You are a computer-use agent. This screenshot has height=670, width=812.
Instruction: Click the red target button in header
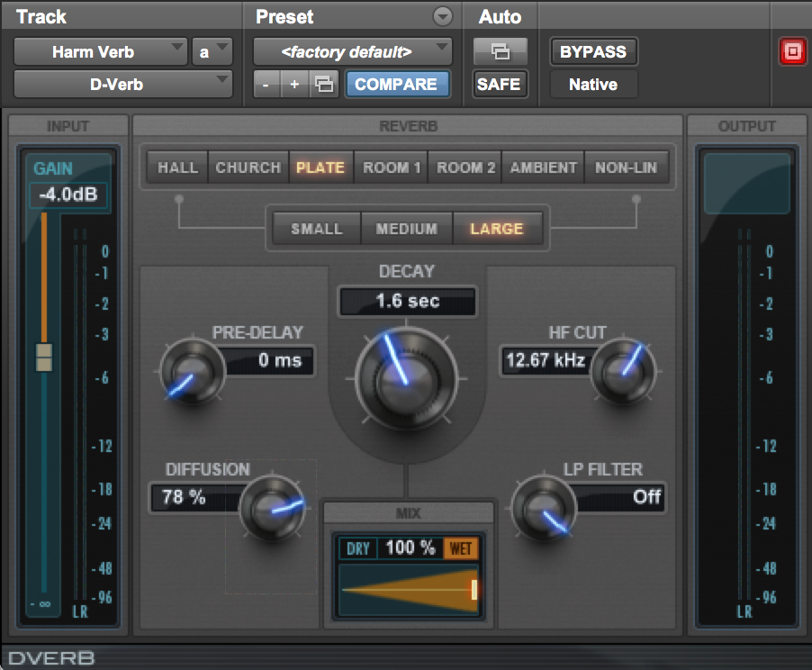coord(792,52)
